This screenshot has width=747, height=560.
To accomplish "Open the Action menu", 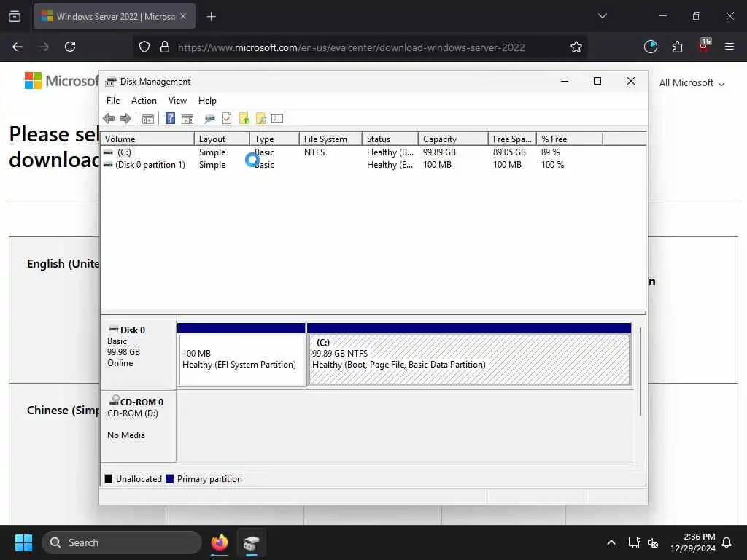I will tap(144, 101).
